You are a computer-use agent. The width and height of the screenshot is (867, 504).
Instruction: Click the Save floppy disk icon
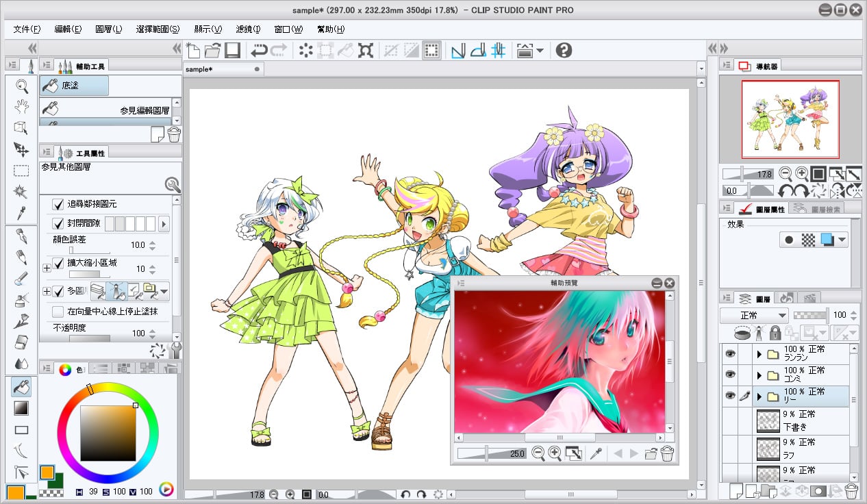tap(232, 50)
